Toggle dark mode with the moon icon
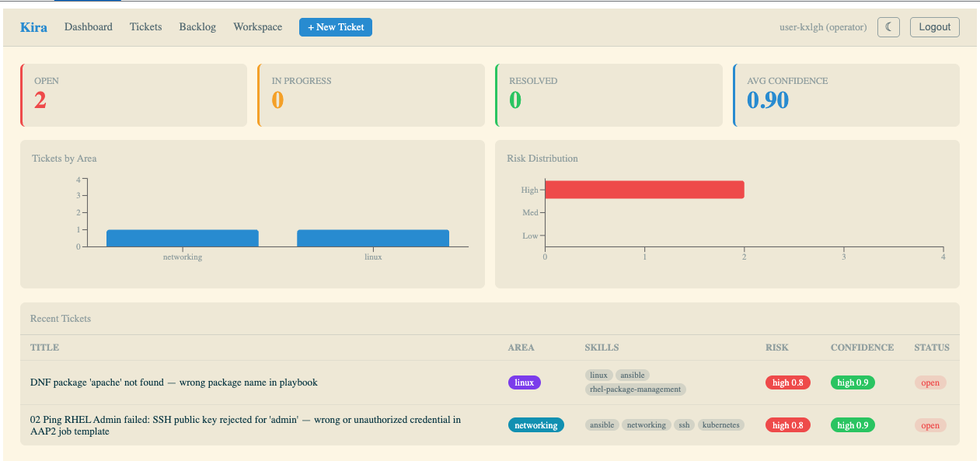This screenshot has height=461, width=980. [888, 27]
